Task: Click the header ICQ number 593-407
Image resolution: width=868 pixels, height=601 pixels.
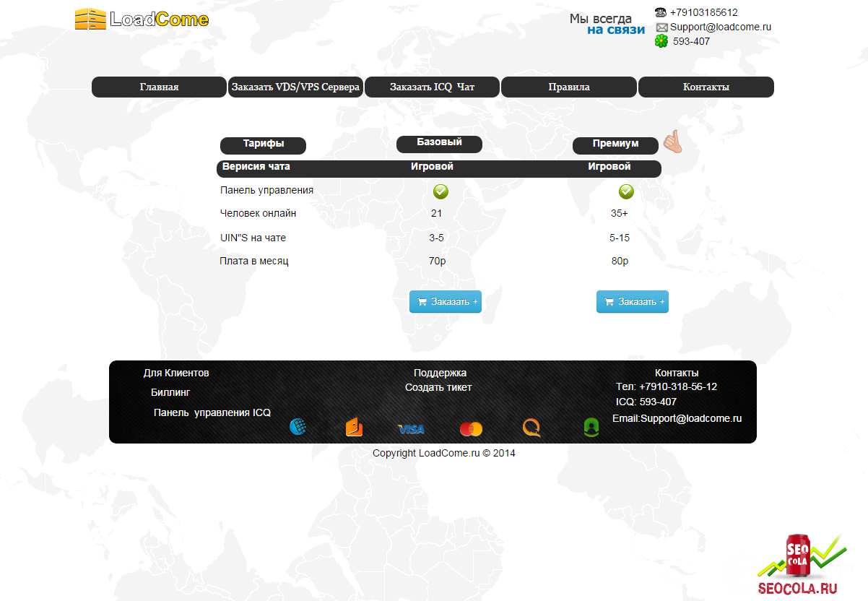Action: tap(691, 41)
